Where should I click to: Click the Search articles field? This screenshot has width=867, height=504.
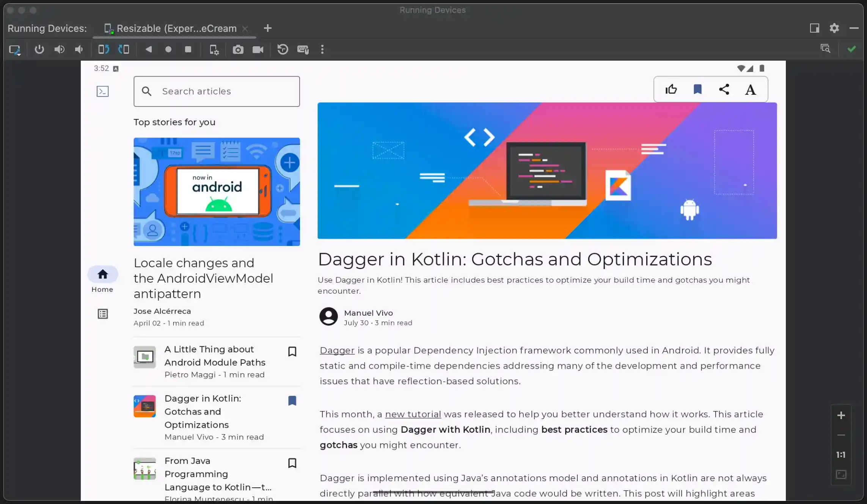(217, 91)
